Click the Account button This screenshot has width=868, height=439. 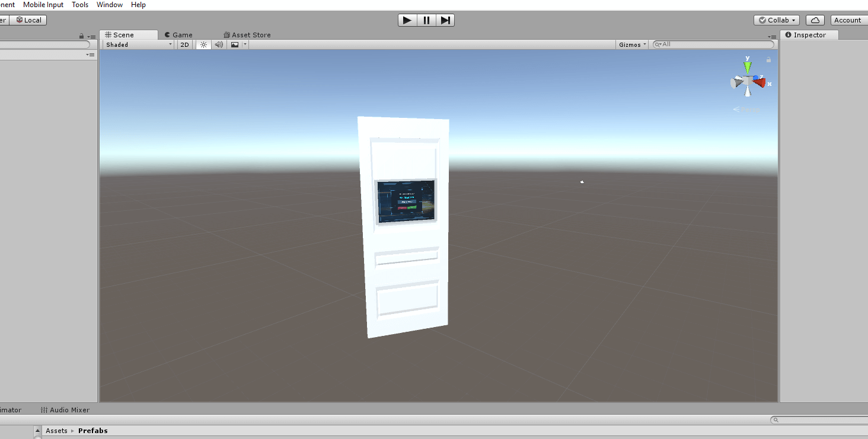(x=848, y=20)
